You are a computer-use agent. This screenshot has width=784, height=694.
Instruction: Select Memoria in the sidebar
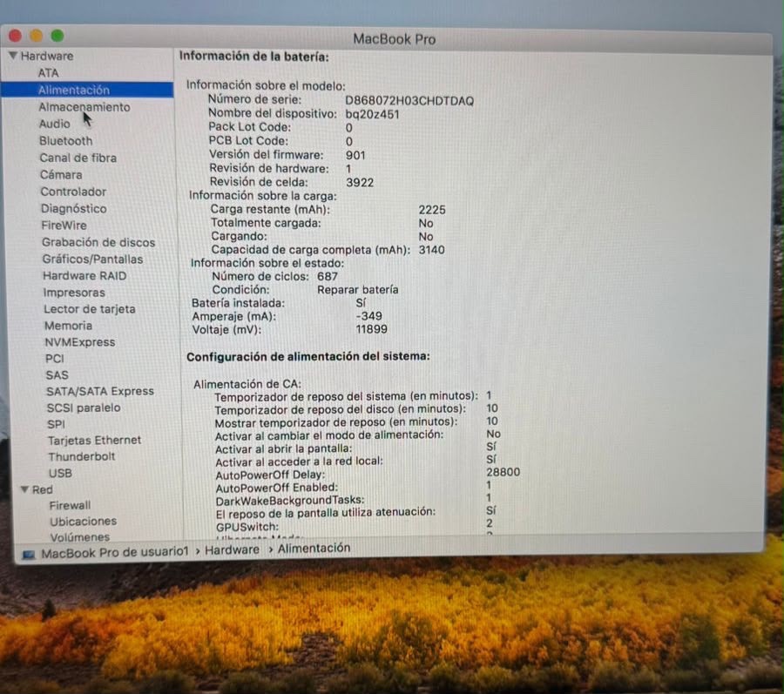click(69, 326)
